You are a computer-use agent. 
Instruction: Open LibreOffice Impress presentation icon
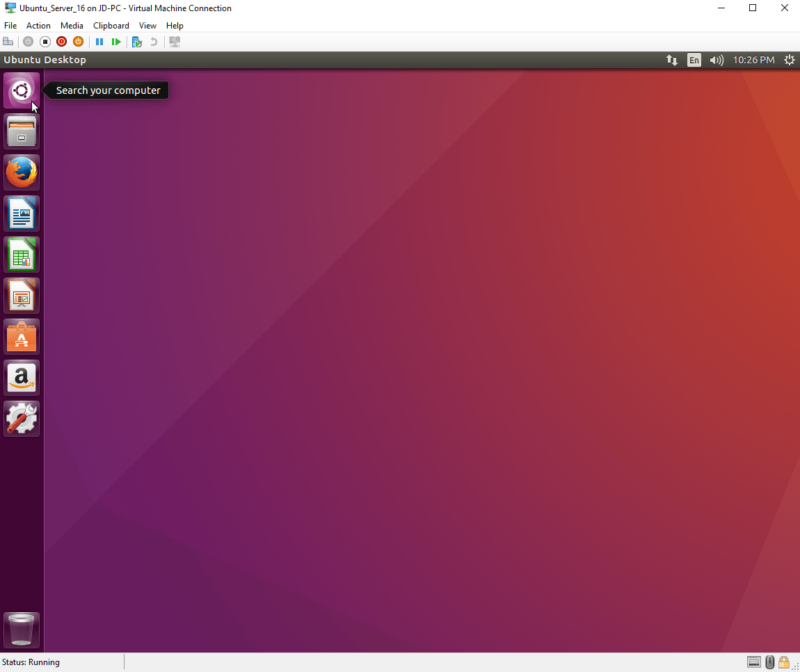click(22, 296)
